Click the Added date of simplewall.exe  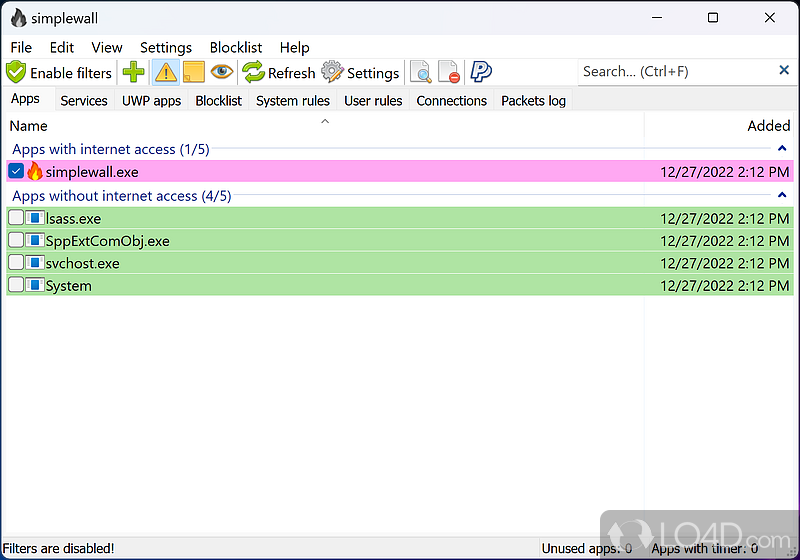point(724,172)
